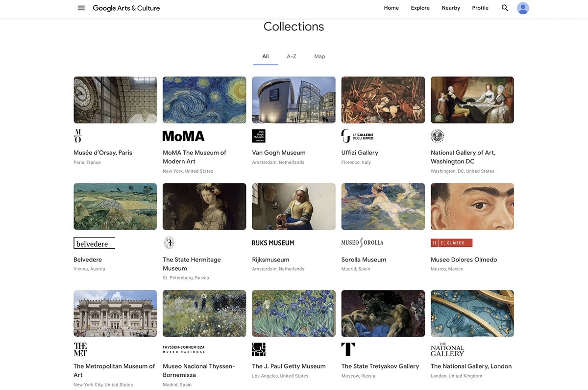The image size is (588, 390).
Task: Go to Google Arts & Culture home logo
Action: [x=126, y=8]
